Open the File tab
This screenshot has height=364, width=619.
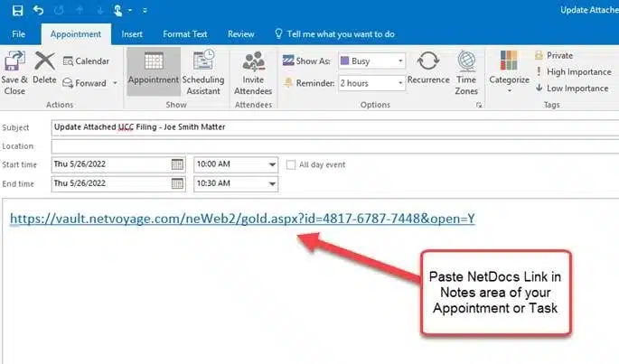19,34
